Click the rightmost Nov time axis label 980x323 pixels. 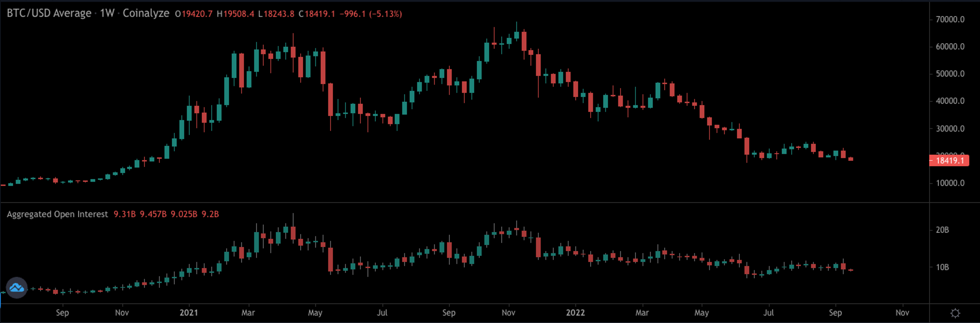[x=902, y=313]
